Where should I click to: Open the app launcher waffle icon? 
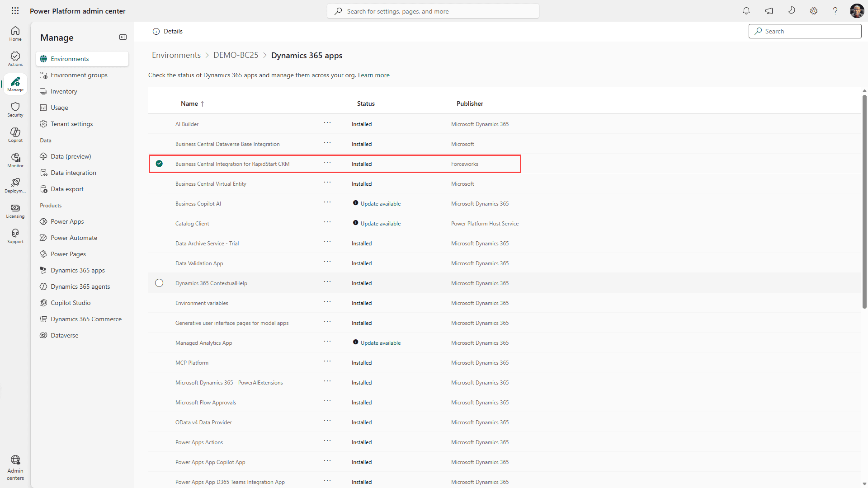(x=15, y=11)
